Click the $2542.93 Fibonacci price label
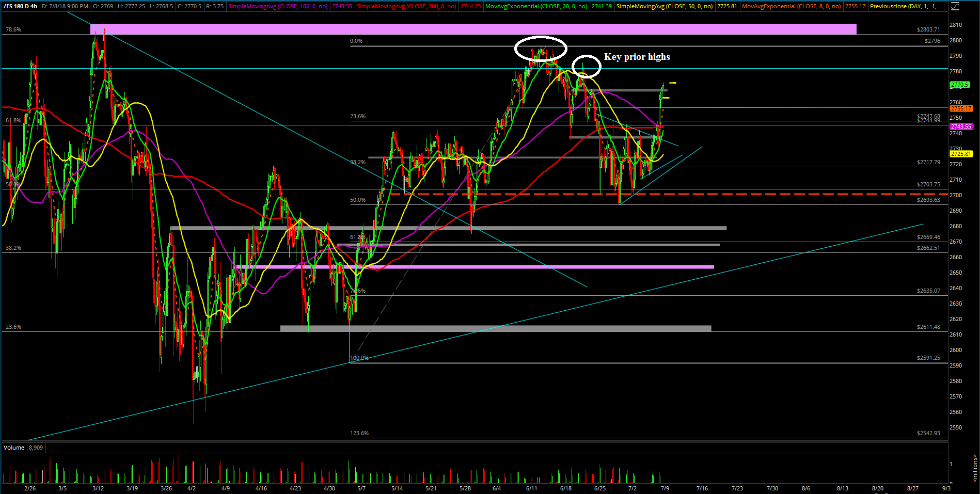 pos(928,433)
